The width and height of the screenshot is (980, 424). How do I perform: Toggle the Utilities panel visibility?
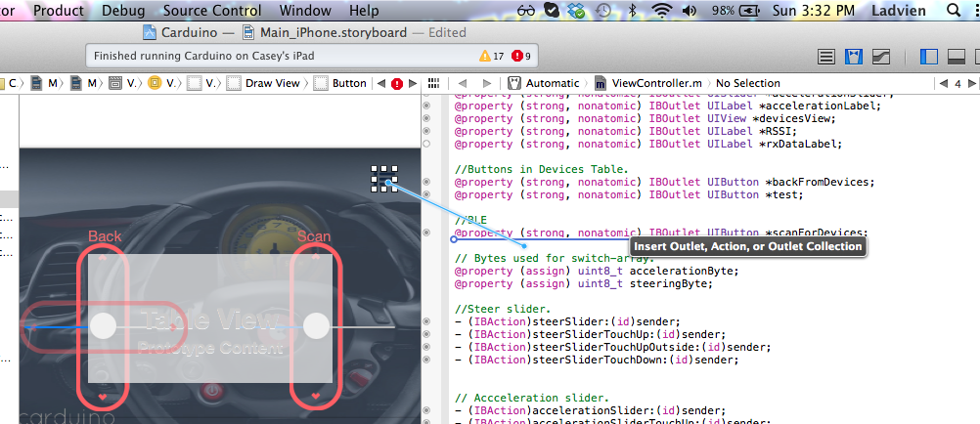974,57
